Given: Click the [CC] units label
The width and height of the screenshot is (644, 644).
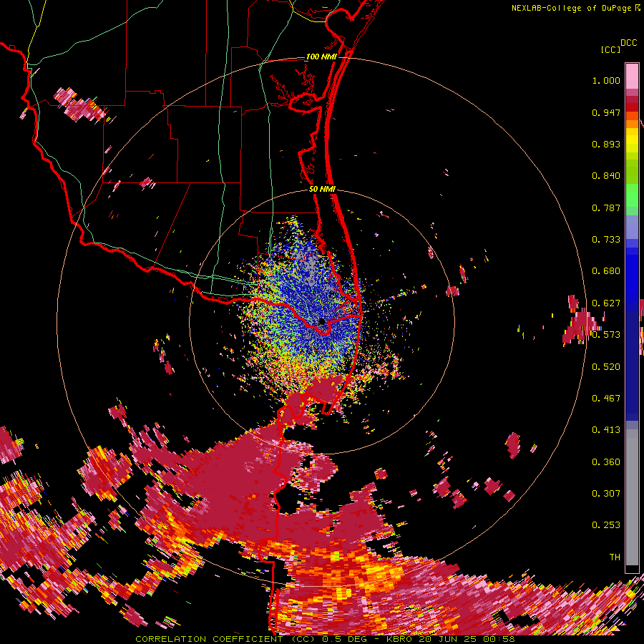Looking at the screenshot, I should coord(611,49).
